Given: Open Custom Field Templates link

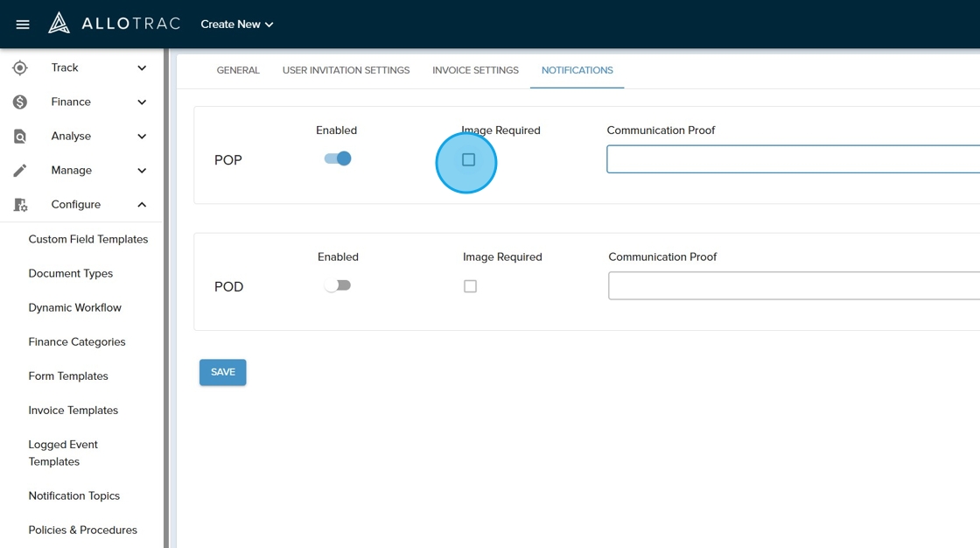Looking at the screenshot, I should point(88,239).
